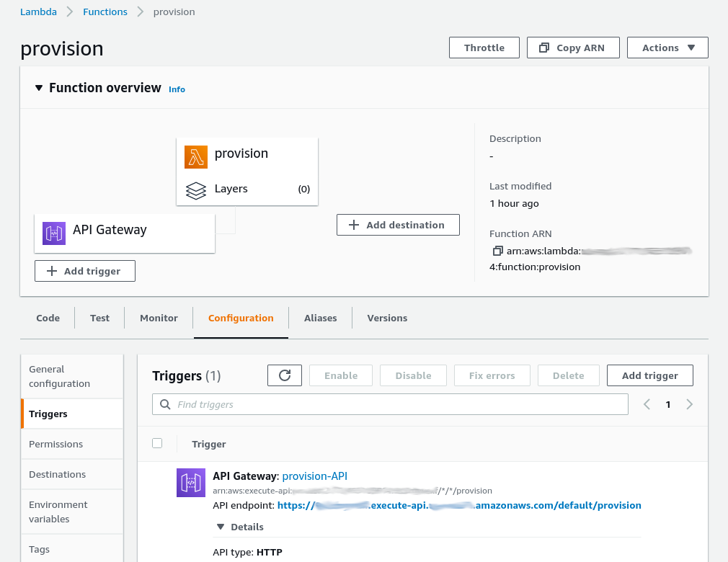Viewport: 728px width, 562px height.
Task: Select Destinations in side menu
Action: pos(72,474)
